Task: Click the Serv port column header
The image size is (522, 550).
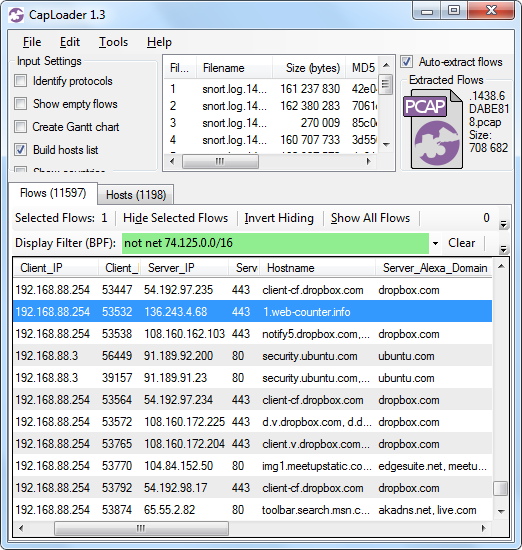Action: pyautogui.click(x=244, y=268)
